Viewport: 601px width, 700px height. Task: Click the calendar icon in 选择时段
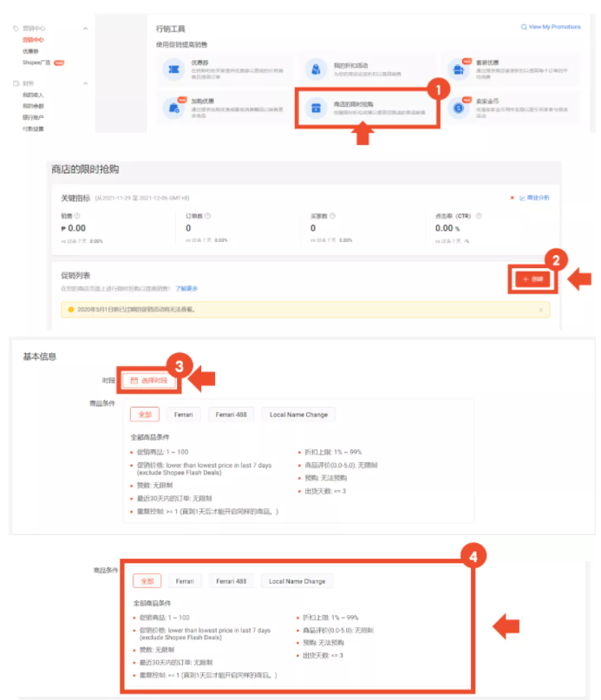coord(134,380)
